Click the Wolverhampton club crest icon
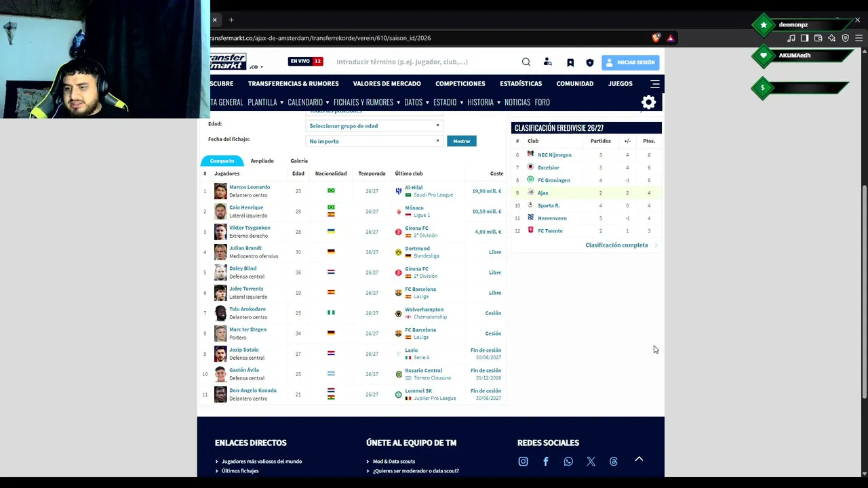Image resolution: width=868 pixels, height=488 pixels. click(399, 313)
